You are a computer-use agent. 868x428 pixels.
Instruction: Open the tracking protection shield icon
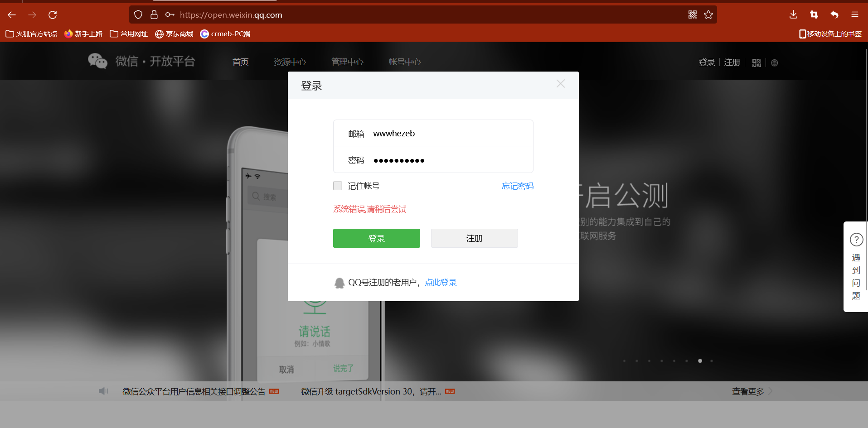pos(138,15)
